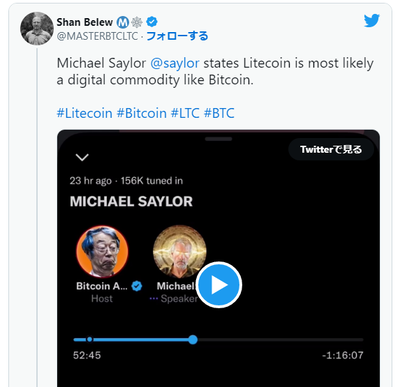400x387 pixels.
Task: Click the Twitterで見る button
Action: [x=331, y=149]
